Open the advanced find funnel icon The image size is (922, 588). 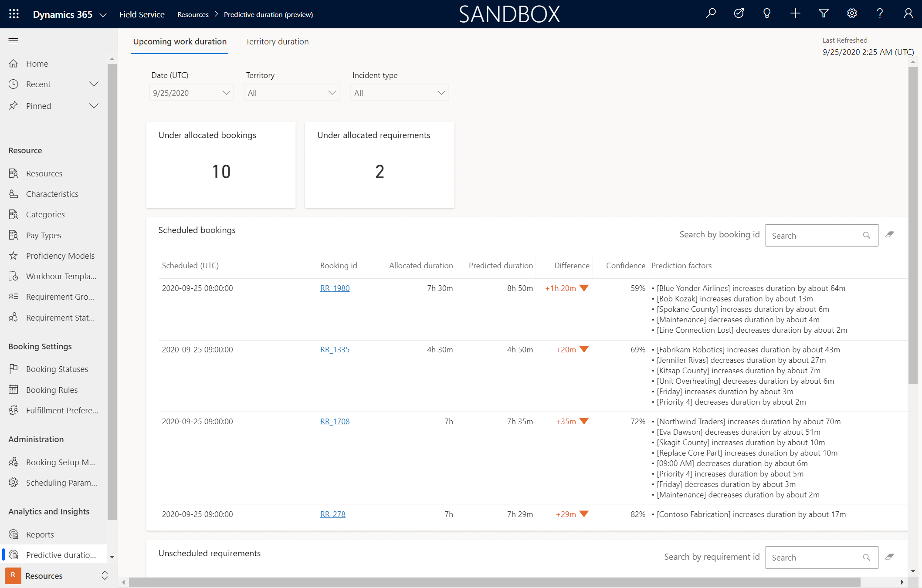coord(824,14)
